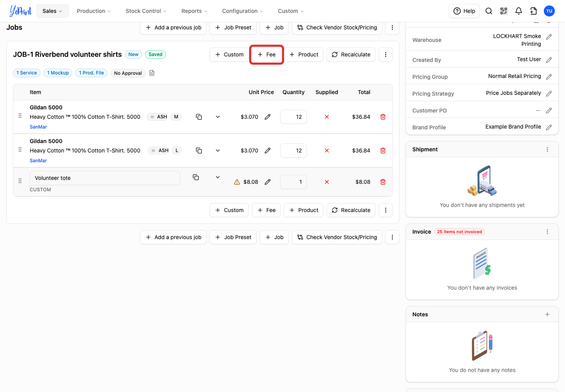
Task: Expand the ASH L Gildan 5000 row chevron
Action: [218, 151]
